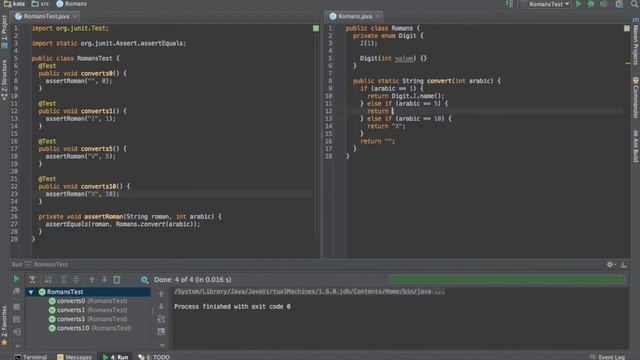Open the RomansTest run configuration dropdown
Viewport: 640px width, 360px height.
545,4
